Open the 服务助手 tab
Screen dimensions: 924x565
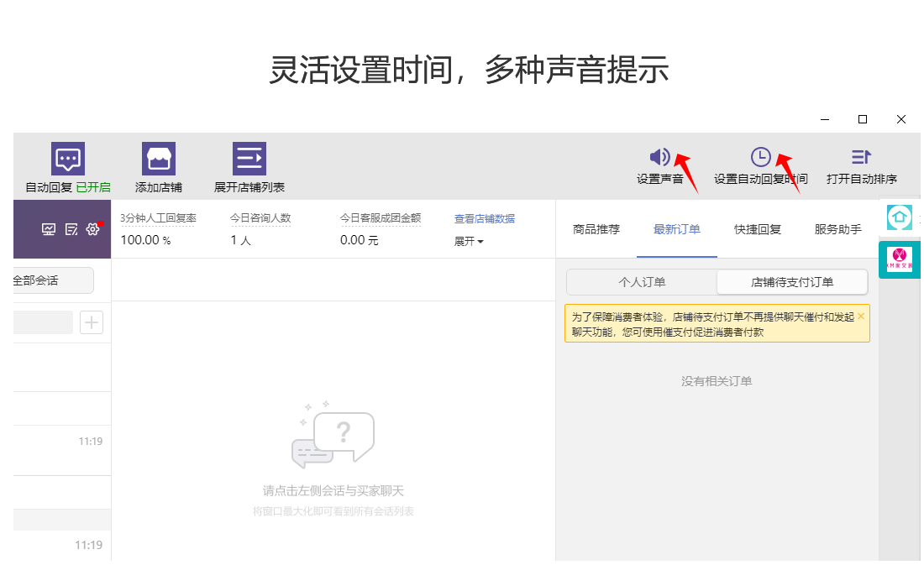pyautogui.click(x=837, y=229)
